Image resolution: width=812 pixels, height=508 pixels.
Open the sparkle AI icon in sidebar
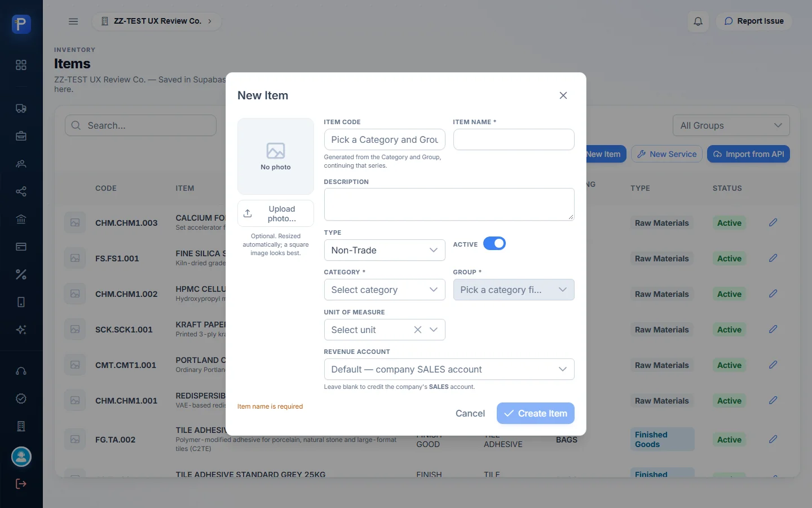(x=21, y=330)
